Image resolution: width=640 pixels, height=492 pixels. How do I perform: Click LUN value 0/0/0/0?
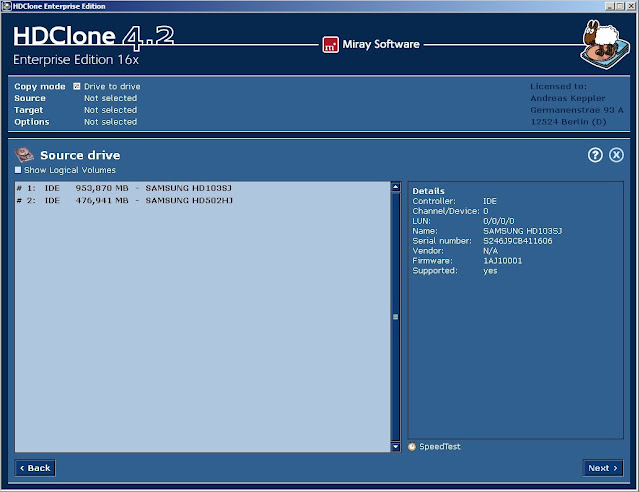(499, 221)
